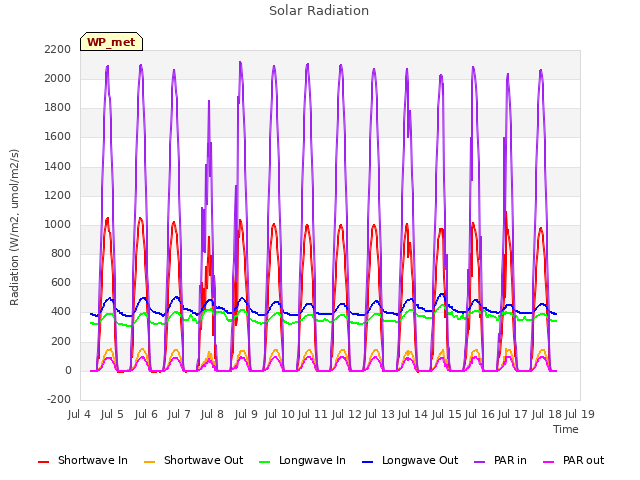640x480 pixels.
Task: Toggle Longwave Out legend entry
Action: [410, 460]
